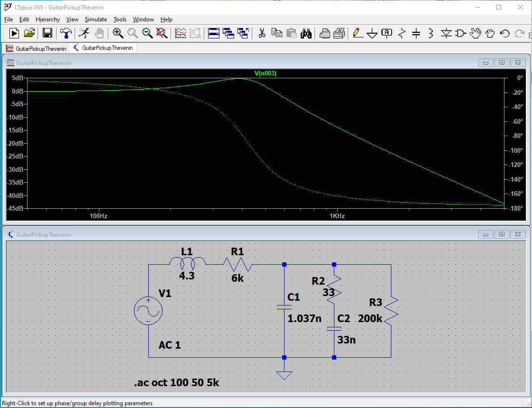
Task: Click the Undo arrow icon
Action: [505, 33]
